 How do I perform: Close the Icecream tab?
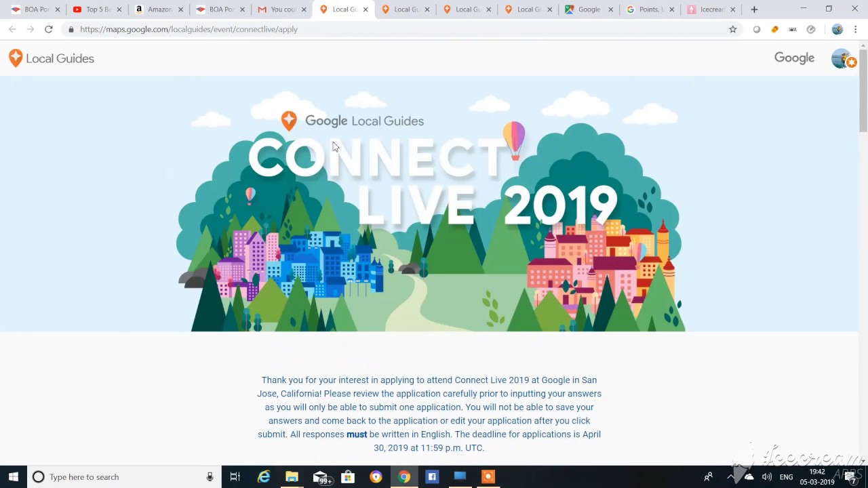[x=732, y=9]
